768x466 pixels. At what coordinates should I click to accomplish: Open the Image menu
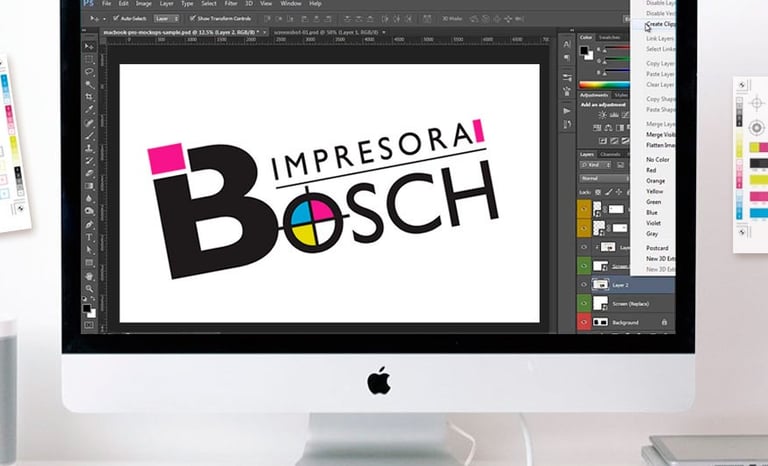(144, 3)
